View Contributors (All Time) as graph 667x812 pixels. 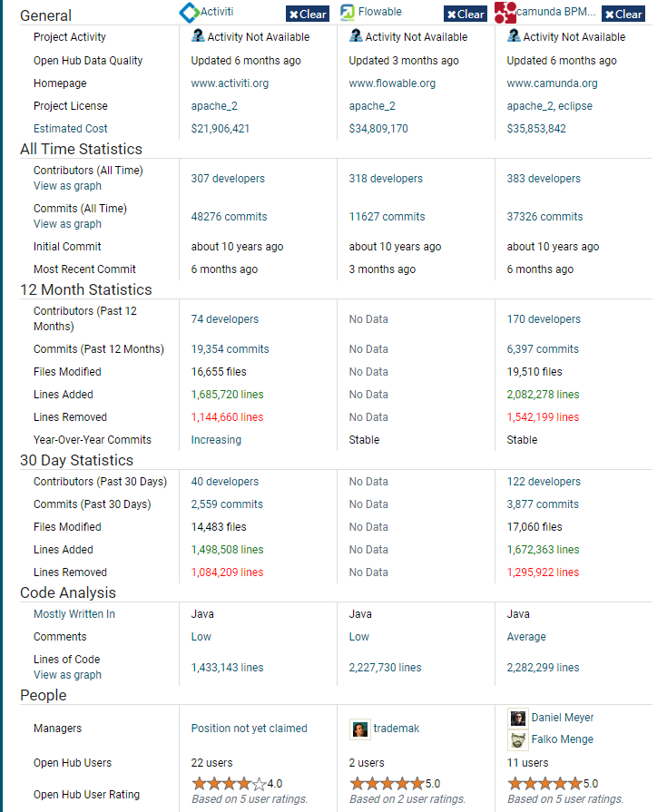(x=67, y=186)
